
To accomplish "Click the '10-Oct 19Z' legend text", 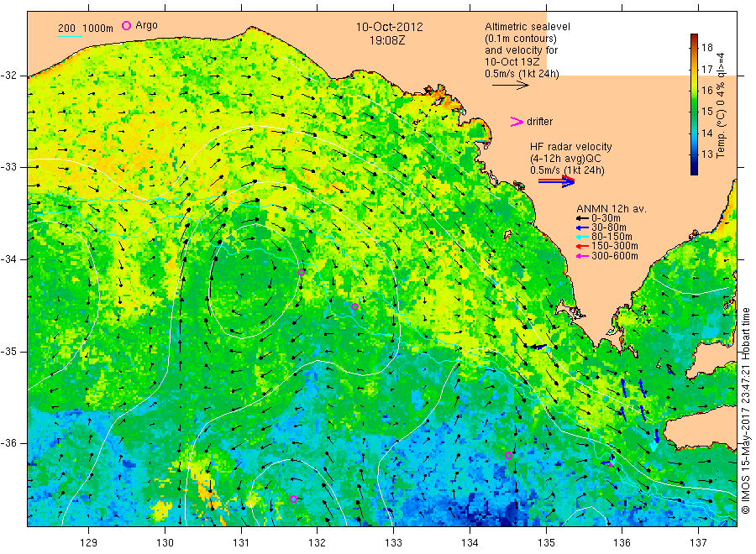I will pos(512,61).
